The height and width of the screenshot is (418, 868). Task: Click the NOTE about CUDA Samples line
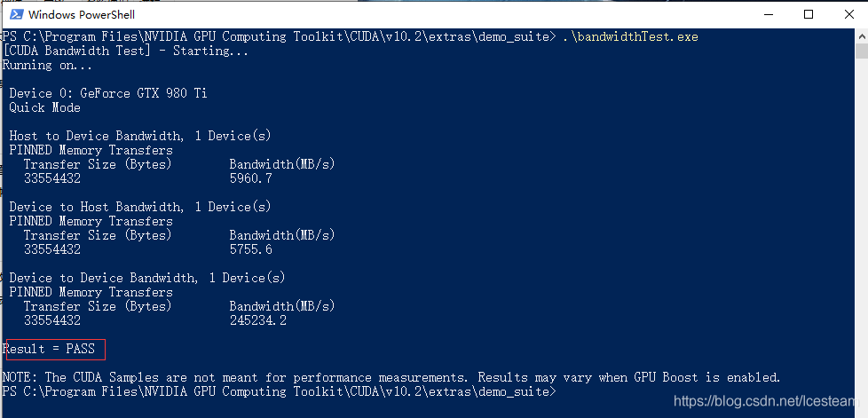coord(391,377)
